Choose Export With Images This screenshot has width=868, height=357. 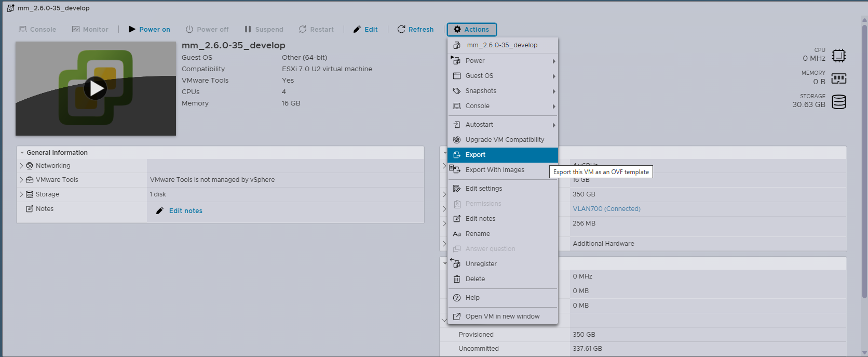pyautogui.click(x=503, y=170)
